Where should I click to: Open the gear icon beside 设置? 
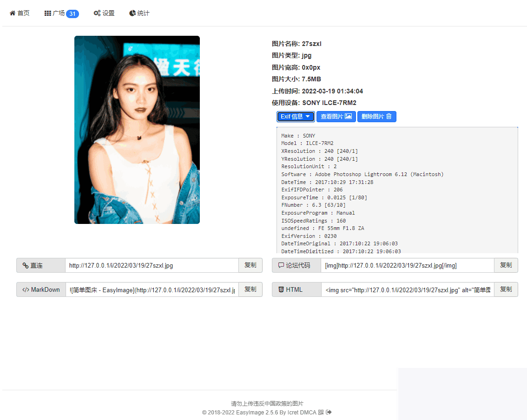click(x=98, y=13)
